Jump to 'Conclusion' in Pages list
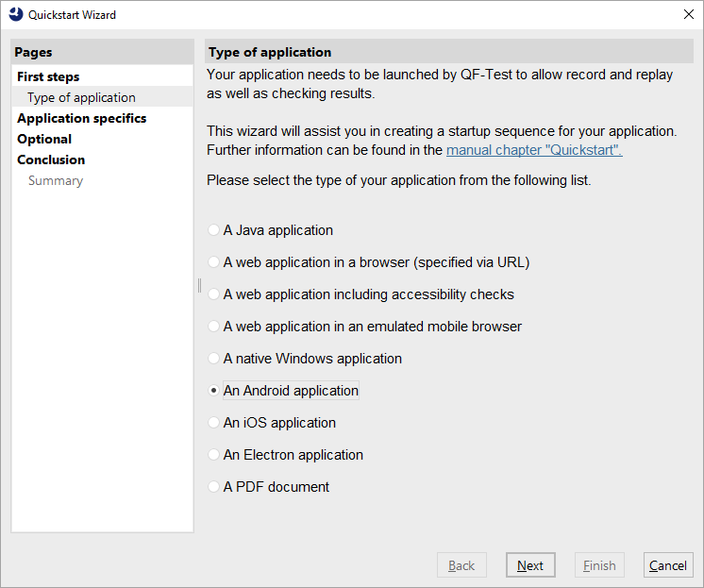Screen dimensions: 704x588 click(x=51, y=160)
